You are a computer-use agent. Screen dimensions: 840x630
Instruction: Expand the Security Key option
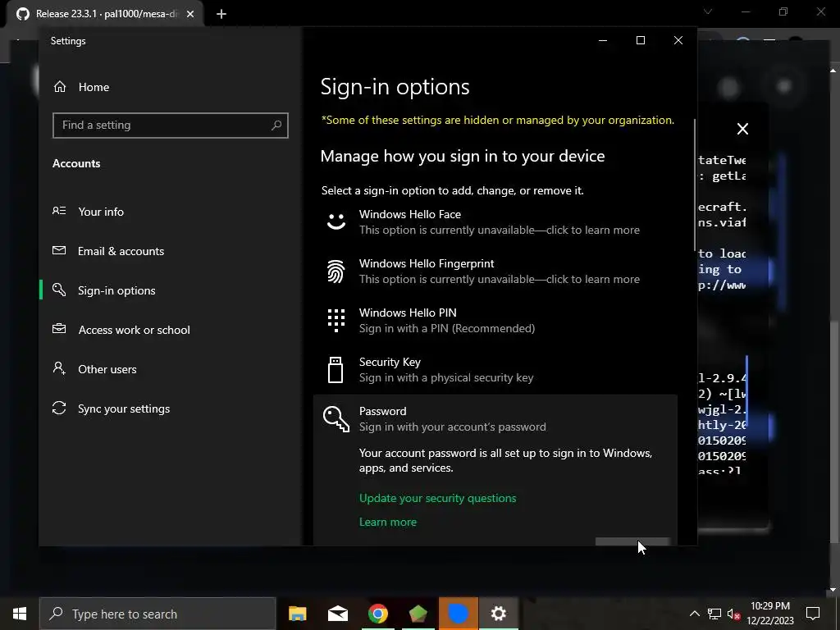(x=495, y=370)
